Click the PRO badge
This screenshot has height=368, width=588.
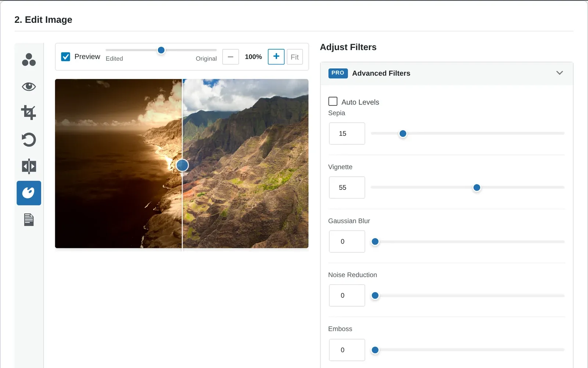[x=338, y=73]
